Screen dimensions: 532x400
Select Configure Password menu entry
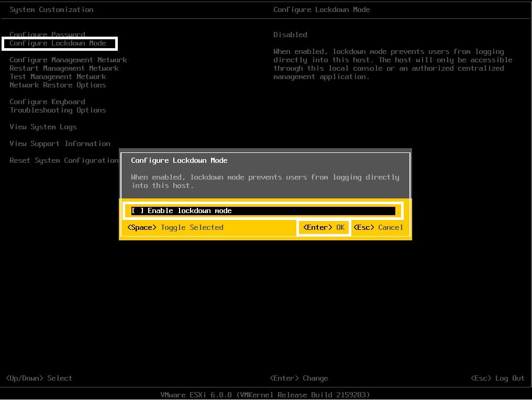pos(47,35)
